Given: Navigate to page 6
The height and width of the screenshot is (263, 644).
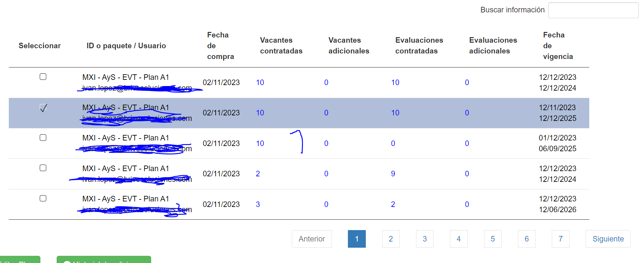Looking at the screenshot, I should point(527,239).
